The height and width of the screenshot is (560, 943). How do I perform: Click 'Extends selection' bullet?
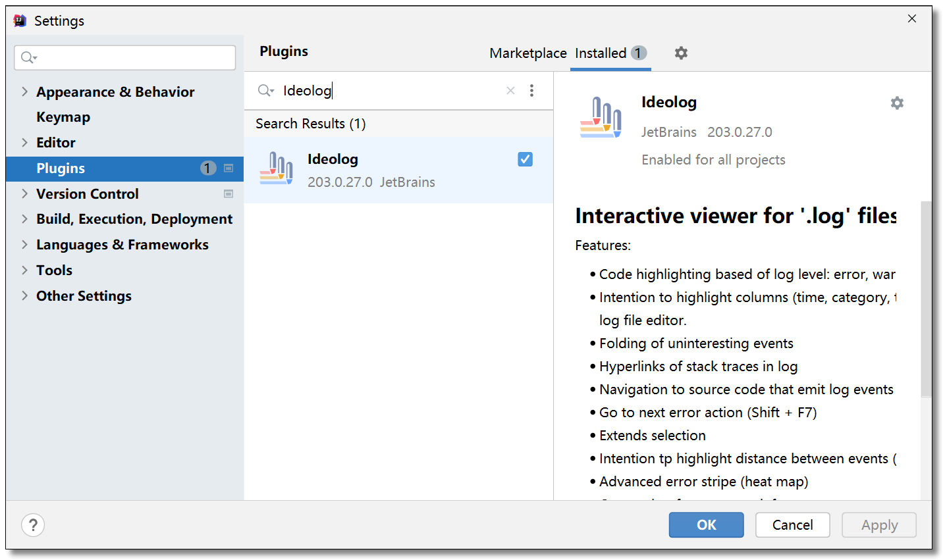point(652,436)
